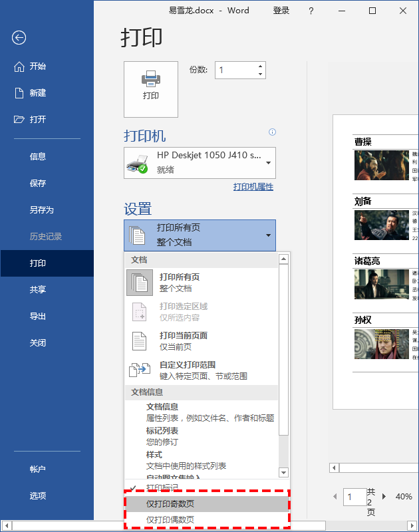Click 保存 in the sidebar
This screenshot has height=532, width=419.
click(47, 184)
